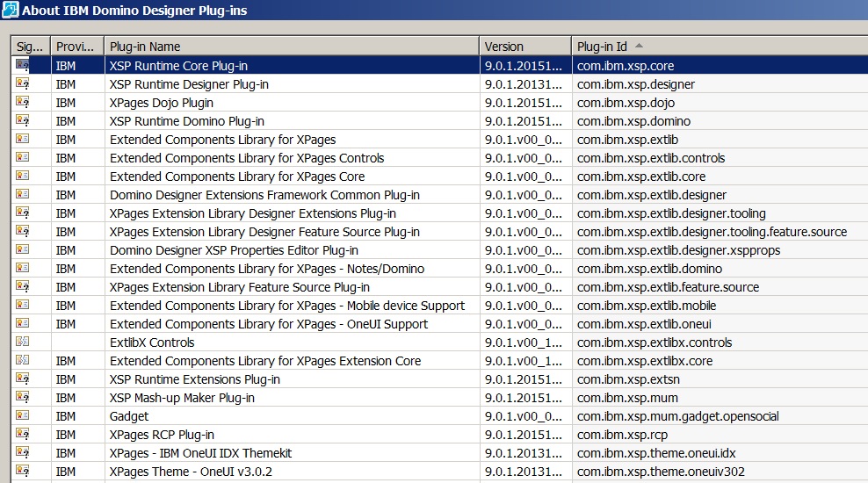Select XSP Runtime Domino Plug-in name
The image size is (868, 483).
186,121
